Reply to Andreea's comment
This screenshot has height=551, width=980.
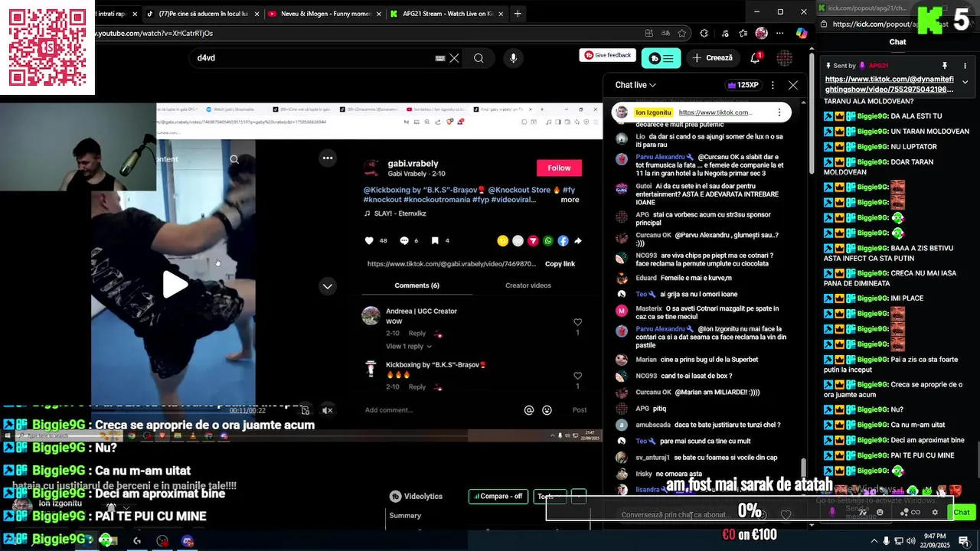tap(416, 334)
